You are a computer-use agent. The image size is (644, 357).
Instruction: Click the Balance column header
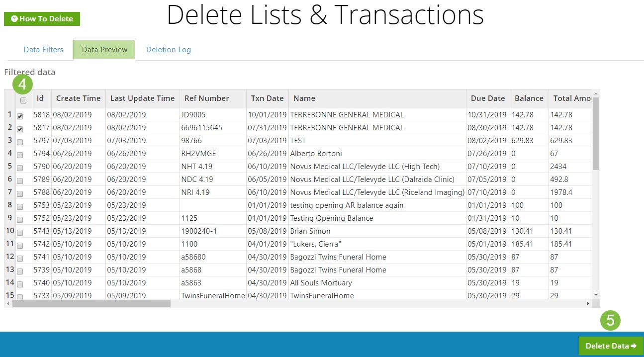[x=528, y=98]
